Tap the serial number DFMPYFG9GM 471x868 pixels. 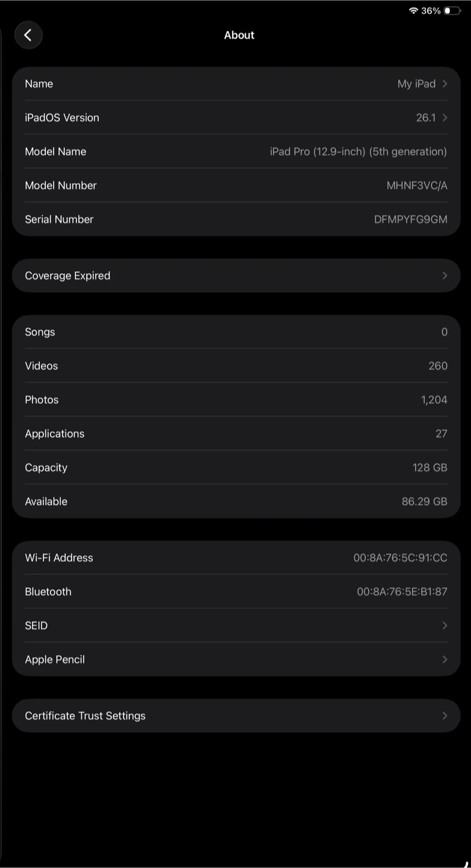point(410,219)
